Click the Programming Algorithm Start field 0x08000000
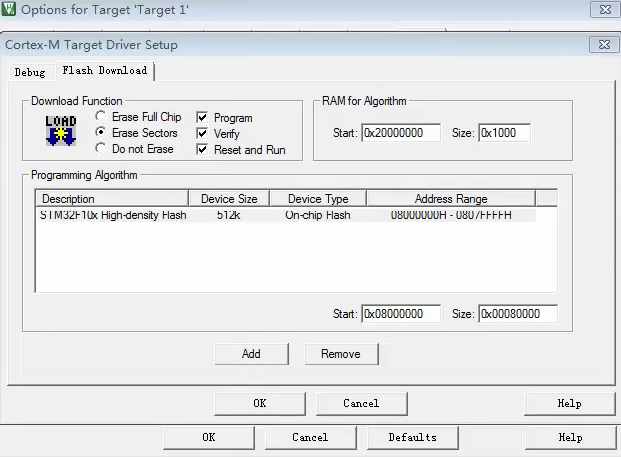The image size is (621, 457). coord(401,314)
